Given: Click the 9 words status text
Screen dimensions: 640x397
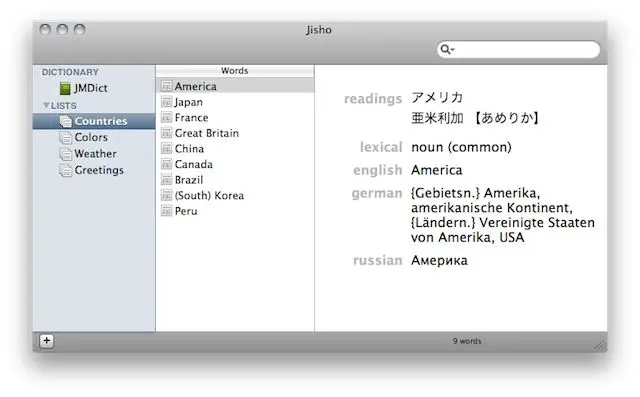Looking at the screenshot, I should tap(467, 341).
